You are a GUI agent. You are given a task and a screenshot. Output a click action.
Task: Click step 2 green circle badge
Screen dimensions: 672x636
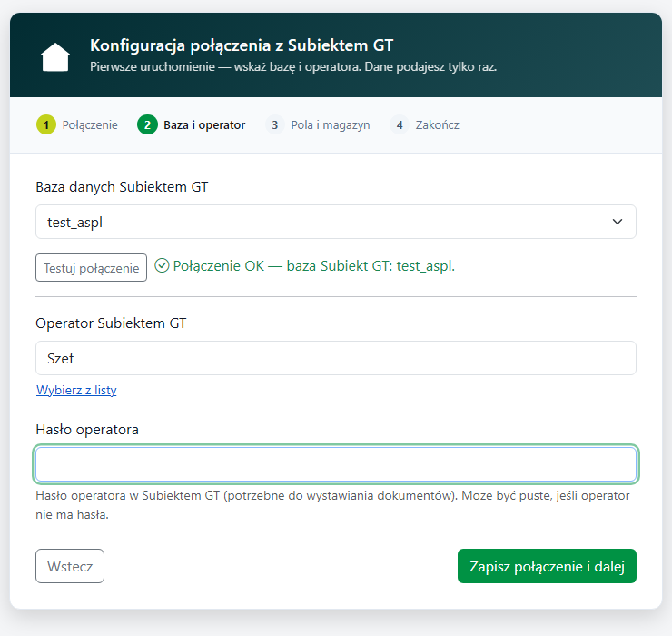[x=147, y=124]
